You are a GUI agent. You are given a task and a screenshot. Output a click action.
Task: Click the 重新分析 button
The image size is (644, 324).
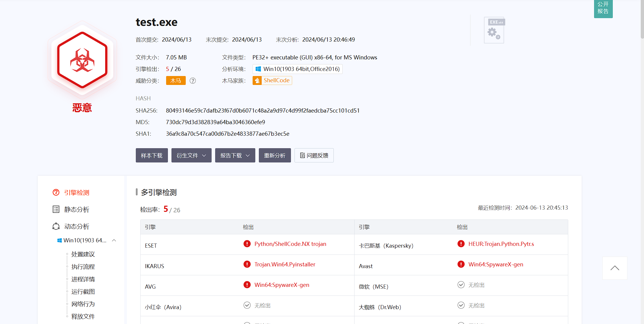[x=275, y=155]
